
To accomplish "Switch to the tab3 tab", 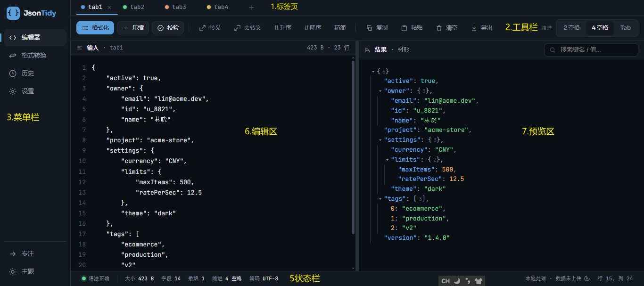I will click(x=175, y=7).
